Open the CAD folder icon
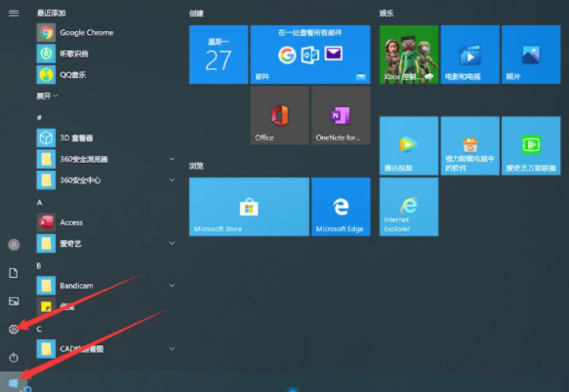Viewport: 569px width, 392px height. pos(46,349)
